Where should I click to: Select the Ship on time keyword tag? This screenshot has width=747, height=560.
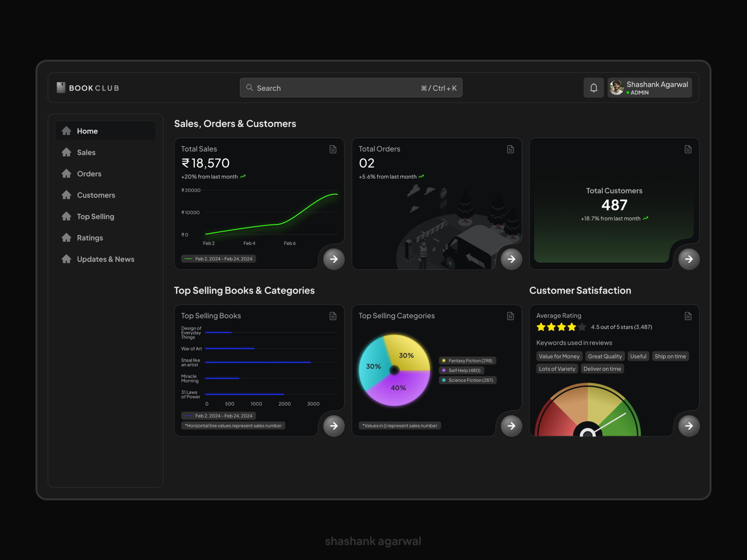[670, 357]
